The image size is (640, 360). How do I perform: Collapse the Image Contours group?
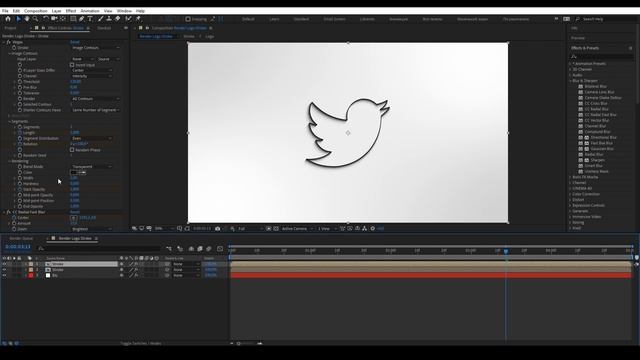(x=10, y=53)
